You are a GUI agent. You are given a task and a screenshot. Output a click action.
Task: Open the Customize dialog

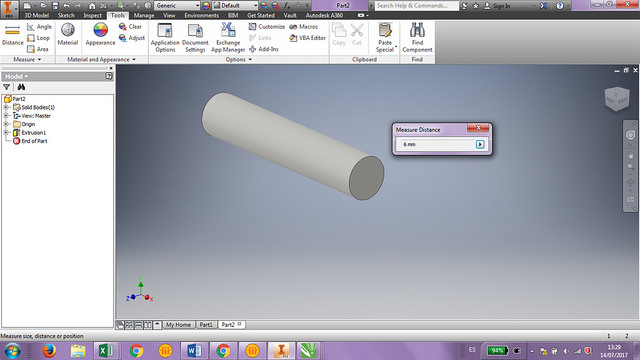pyautogui.click(x=267, y=27)
